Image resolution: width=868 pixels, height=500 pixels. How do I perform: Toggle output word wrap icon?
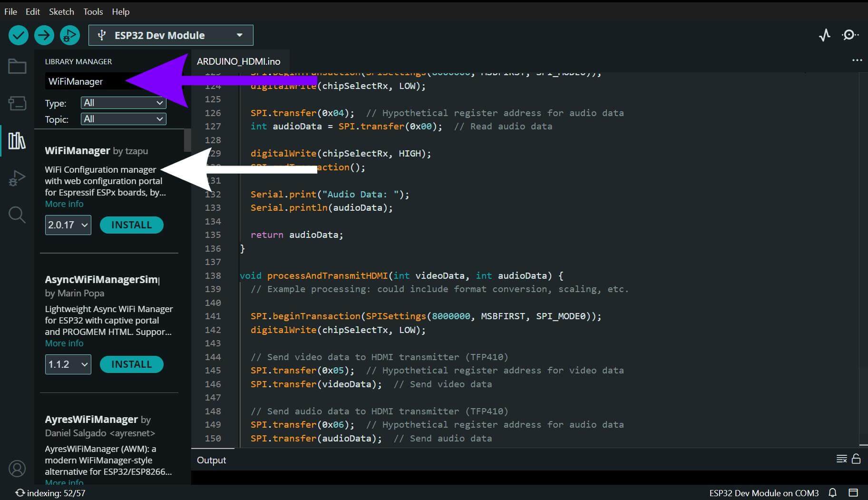(841, 459)
